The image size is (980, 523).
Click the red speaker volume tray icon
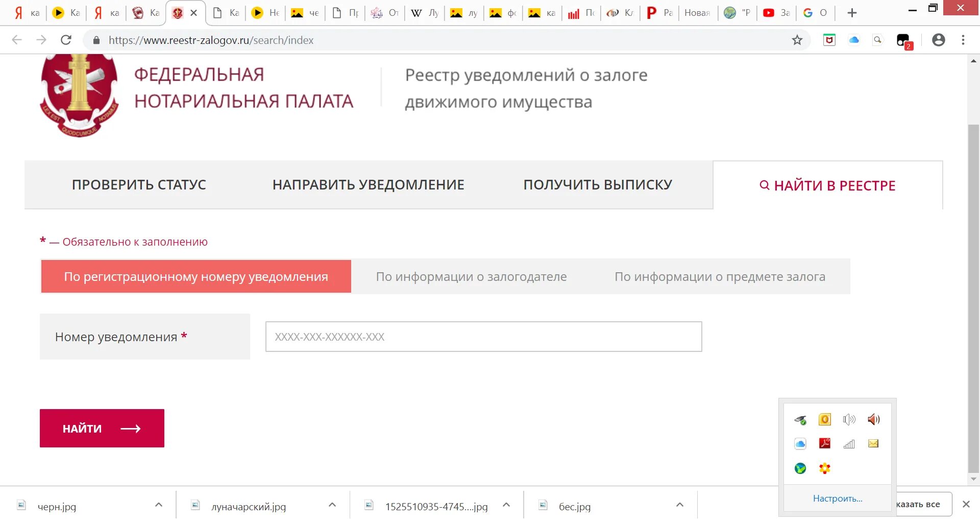(873, 419)
